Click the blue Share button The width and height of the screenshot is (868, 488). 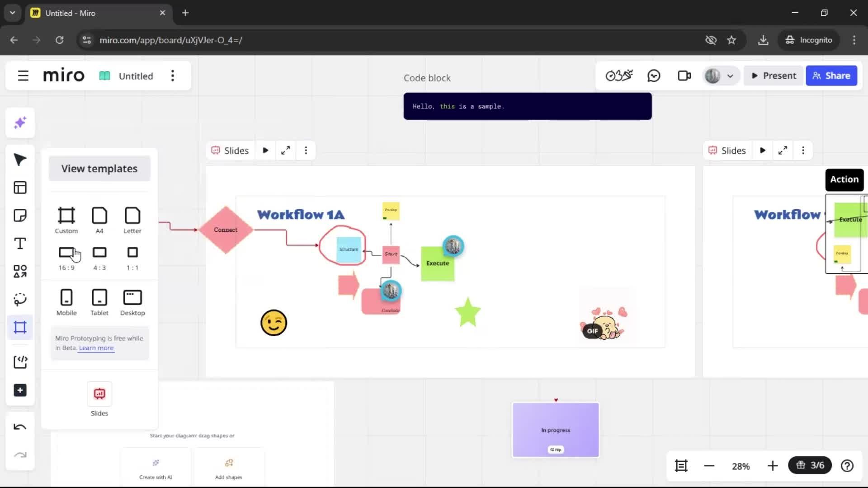tap(831, 76)
